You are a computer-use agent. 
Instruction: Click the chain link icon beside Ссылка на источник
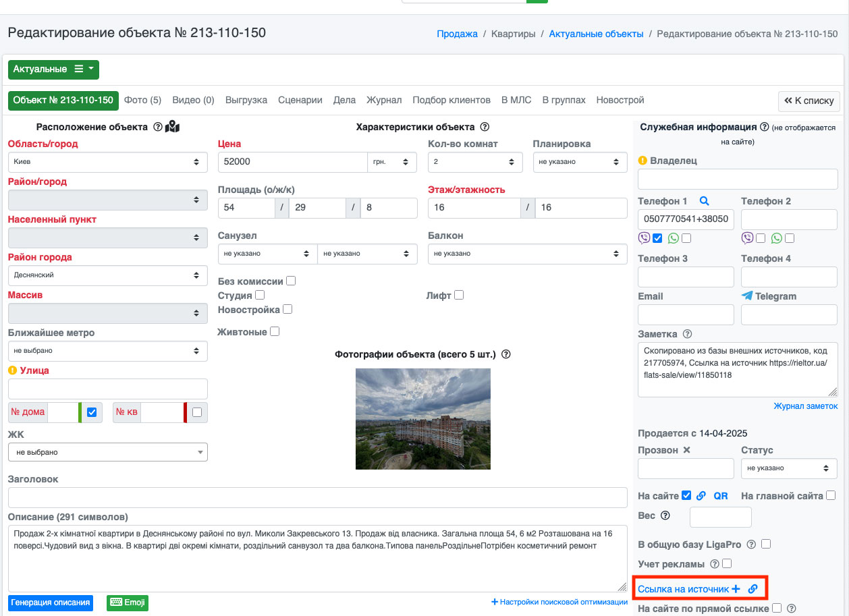tap(753, 589)
